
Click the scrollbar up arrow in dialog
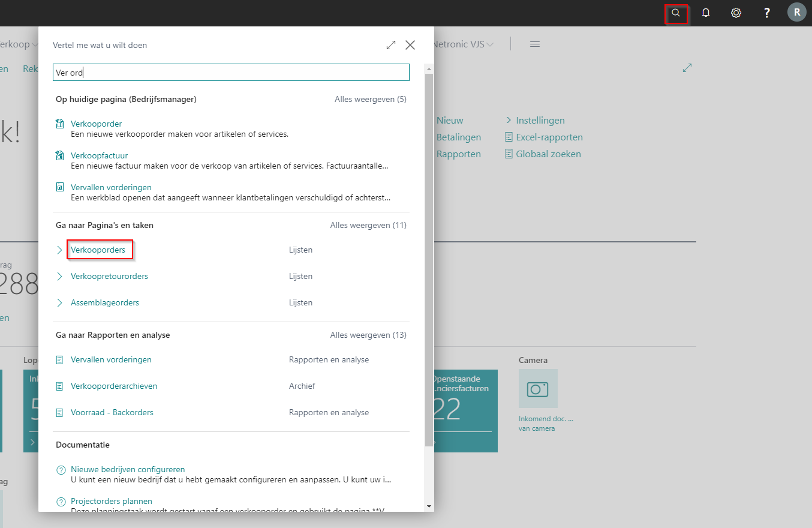[429, 68]
